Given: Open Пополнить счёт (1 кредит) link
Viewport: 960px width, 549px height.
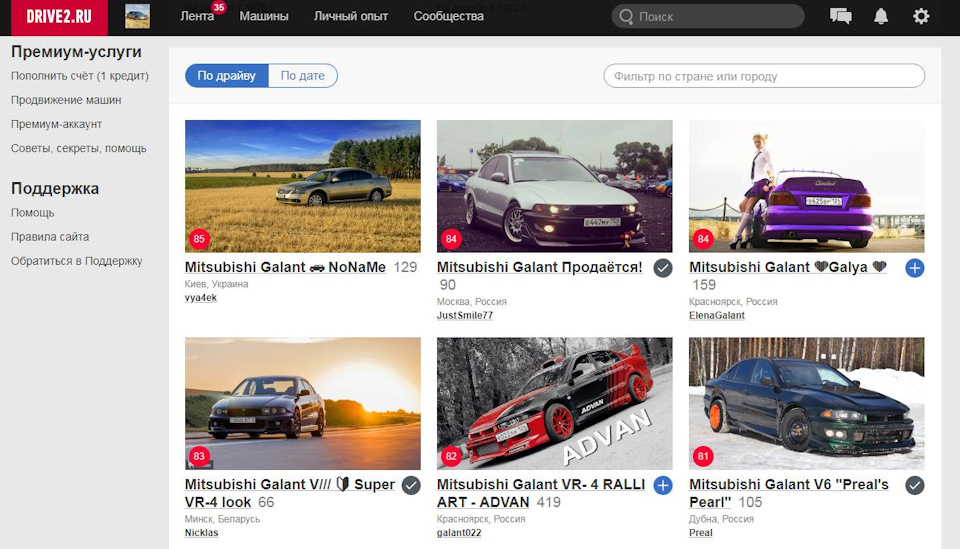Looking at the screenshot, I should click(x=80, y=76).
